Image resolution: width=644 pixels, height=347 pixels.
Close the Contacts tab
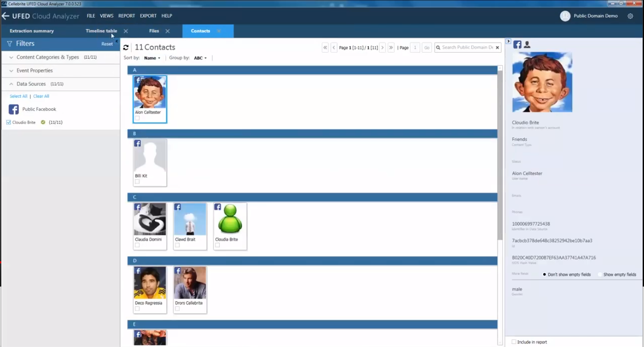click(219, 31)
